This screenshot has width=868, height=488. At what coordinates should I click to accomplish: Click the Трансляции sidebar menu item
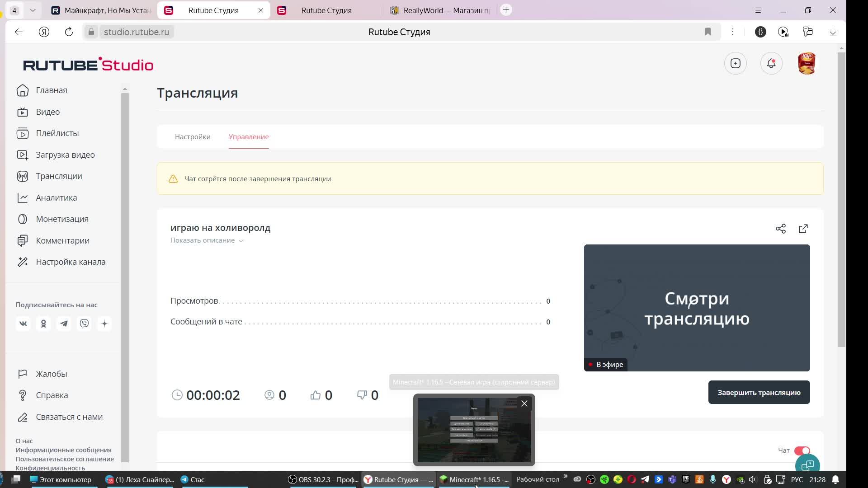(59, 176)
